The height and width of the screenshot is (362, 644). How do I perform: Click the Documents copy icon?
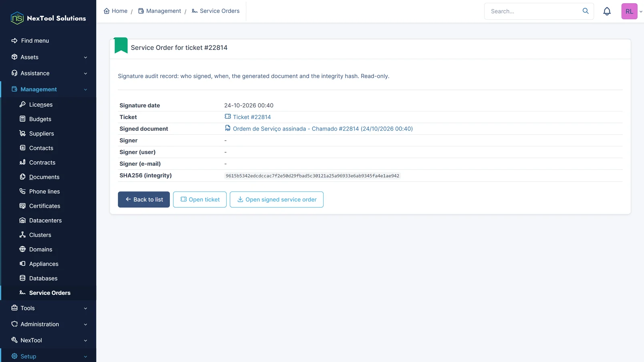pos(23,177)
